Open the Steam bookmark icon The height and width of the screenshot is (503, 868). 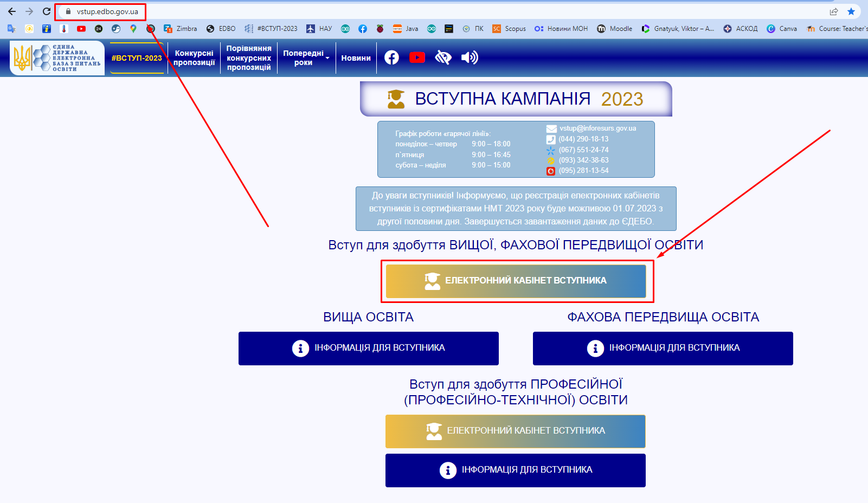click(x=116, y=29)
